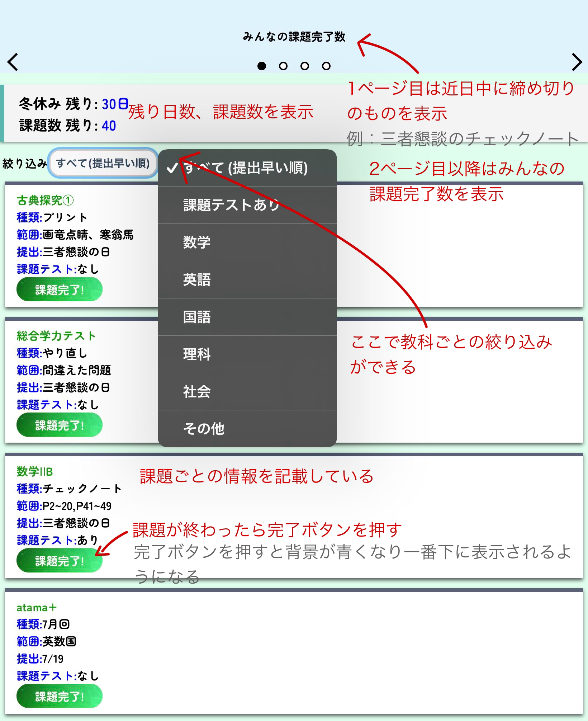Click the 絞り込み label
This screenshot has height=721, width=588.
pyautogui.click(x=24, y=164)
